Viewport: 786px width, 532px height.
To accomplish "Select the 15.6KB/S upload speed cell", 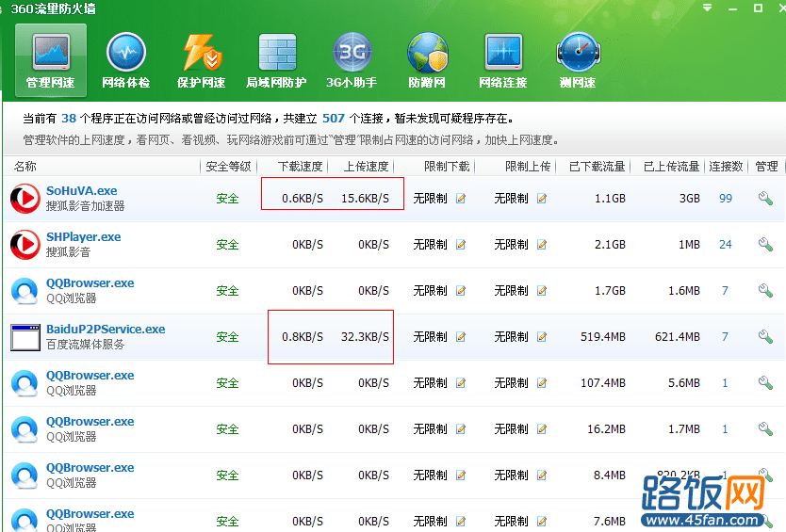I will (365, 199).
